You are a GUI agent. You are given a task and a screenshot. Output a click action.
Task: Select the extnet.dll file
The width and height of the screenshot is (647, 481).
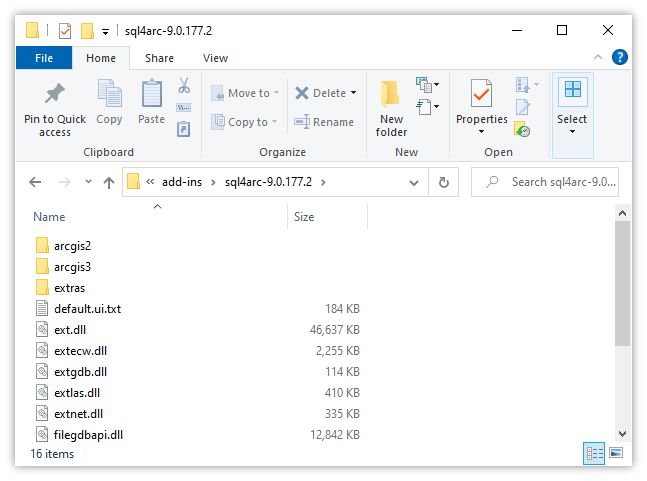70,414
